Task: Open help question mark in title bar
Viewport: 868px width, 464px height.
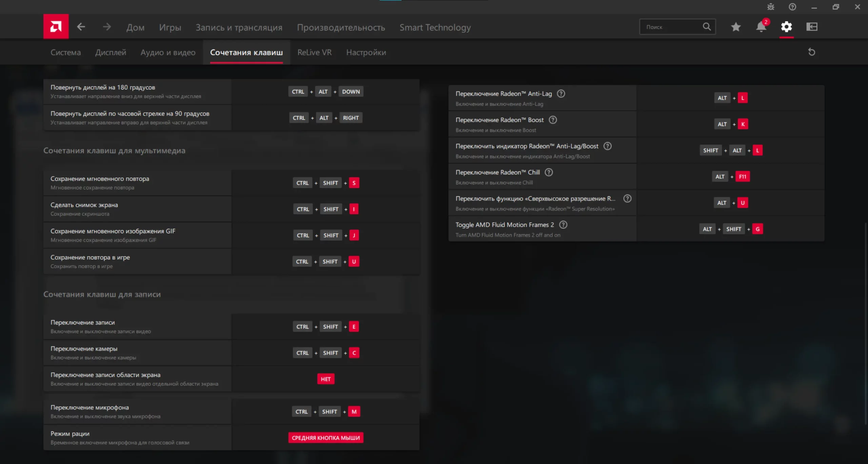Action: point(792,7)
